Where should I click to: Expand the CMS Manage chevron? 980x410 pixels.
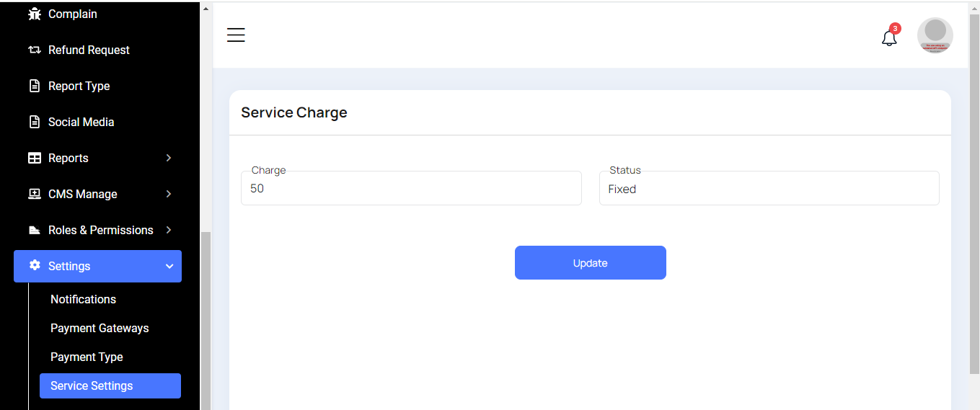pos(169,194)
